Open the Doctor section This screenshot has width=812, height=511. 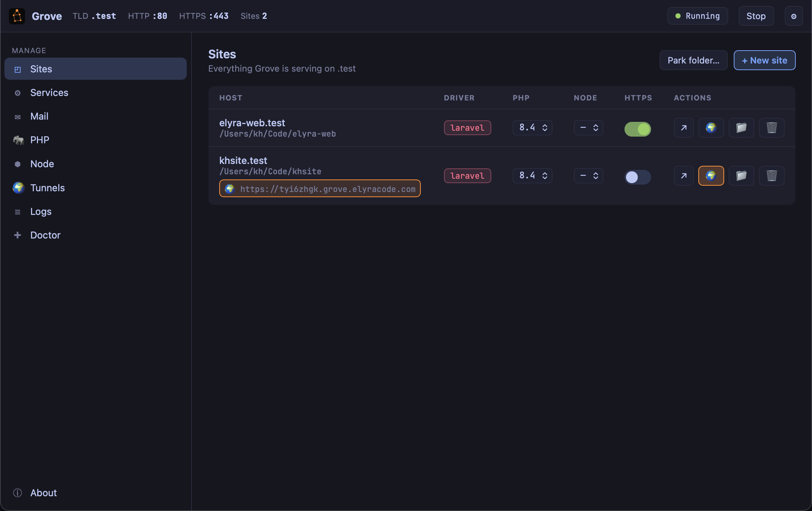pos(96,235)
